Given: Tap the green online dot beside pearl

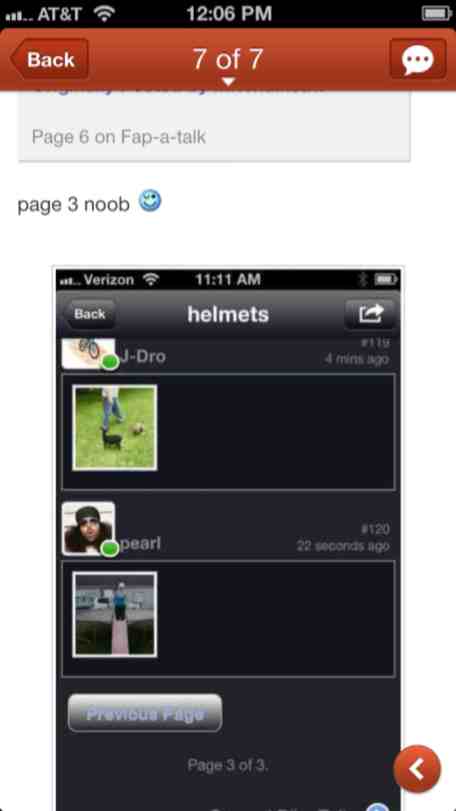Looking at the screenshot, I should pyautogui.click(x=110, y=548).
